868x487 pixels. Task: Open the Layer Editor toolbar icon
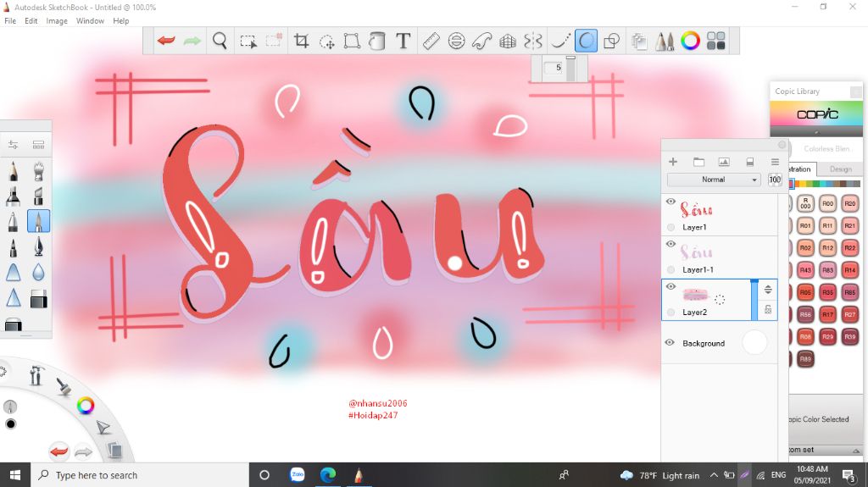pos(639,41)
